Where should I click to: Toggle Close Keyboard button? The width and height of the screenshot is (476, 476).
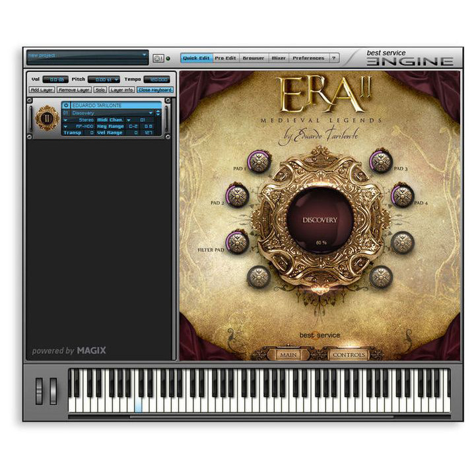pos(155,90)
